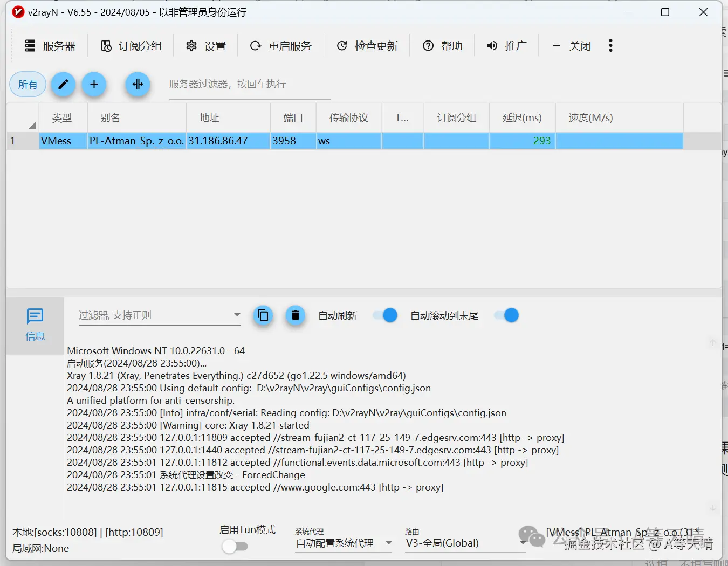This screenshot has width=728, height=566.
Task: Click the 局域网:None status text
Action: coord(41,549)
